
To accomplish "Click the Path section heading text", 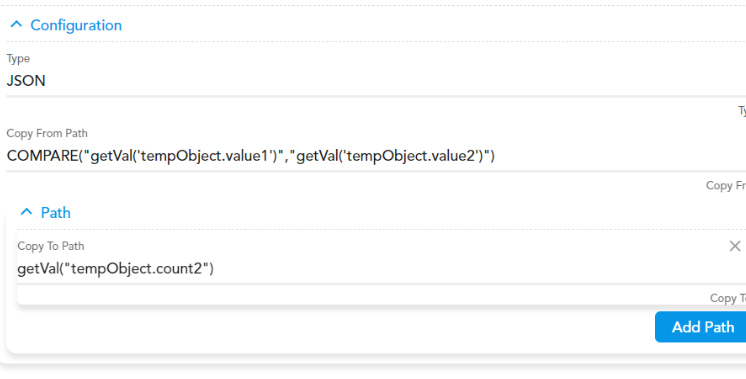I will click(56, 213).
